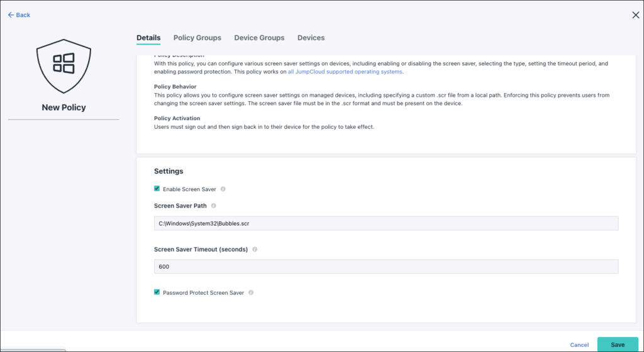This screenshot has width=644, height=352.
Task: Save the new policy
Action: [x=617, y=344]
